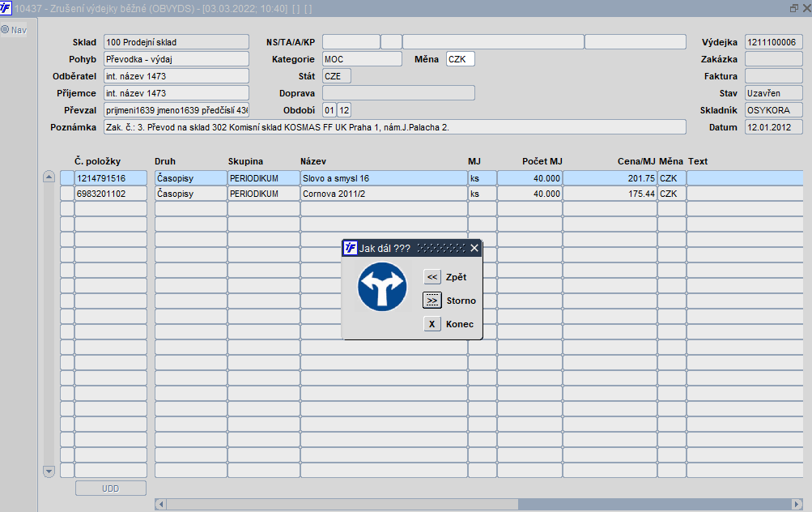The height and width of the screenshot is (512, 812).
Task: Click the application logo in title bar
Action: [6, 8]
